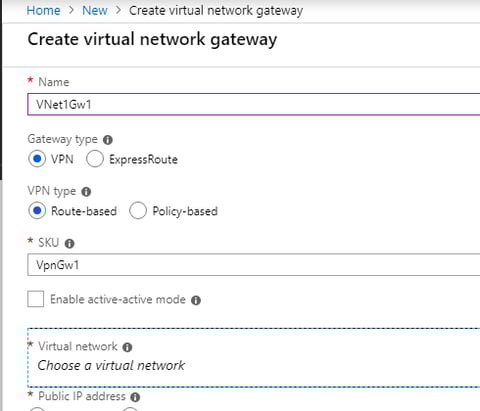This screenshot has width=480, height=411.
Task: Choose Route-based VPN type
Action: point(37,211)
